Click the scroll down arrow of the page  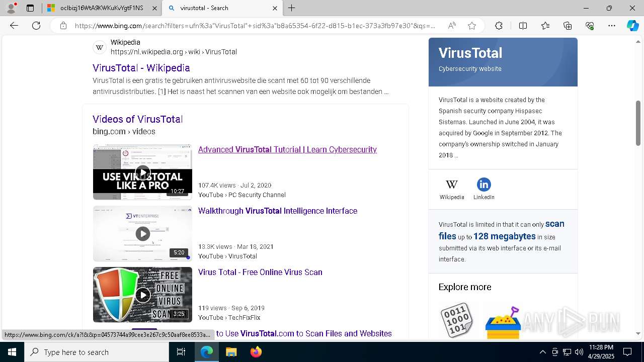pos(638,333)
